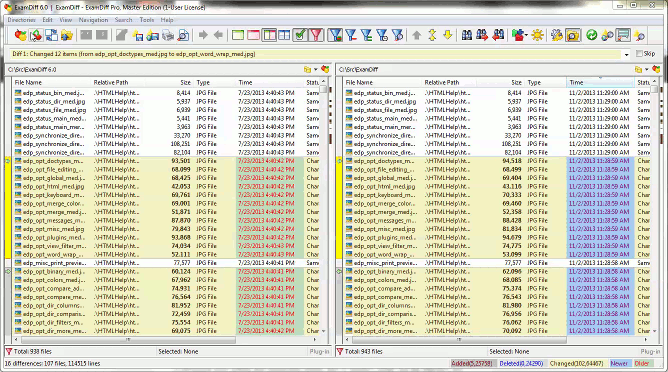Open right pane folder browse dropdown arrow
668x372 pixels.
click(x=647, y=69)
